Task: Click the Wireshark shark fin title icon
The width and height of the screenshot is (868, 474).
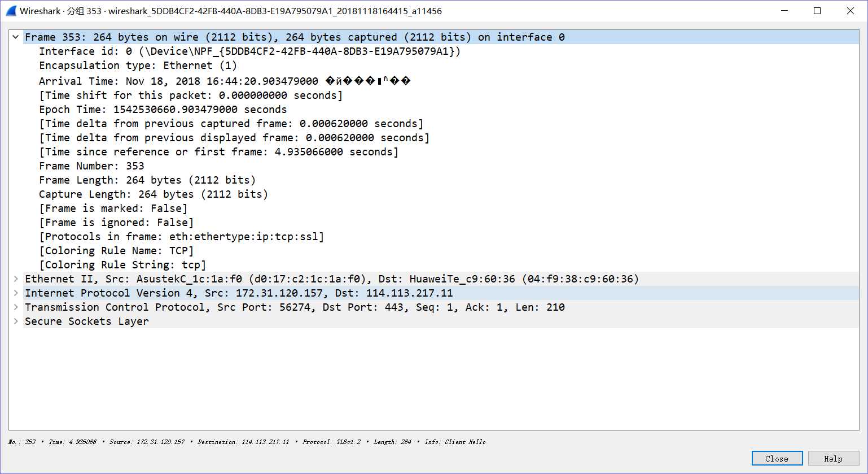Action: [11, 11]
